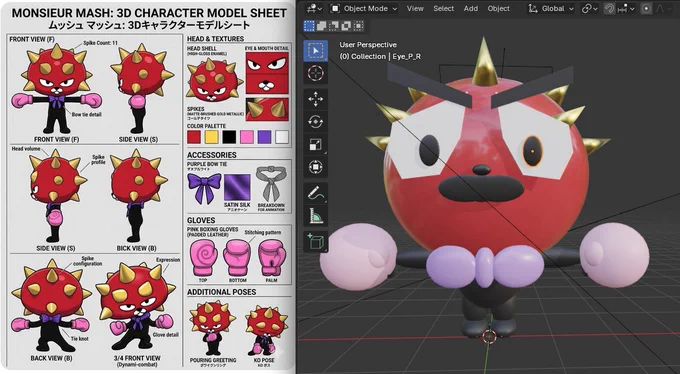Set selection mode to new selection
Image resolution: width=680 pixels, height=374 pixels.
click(309, 26)
